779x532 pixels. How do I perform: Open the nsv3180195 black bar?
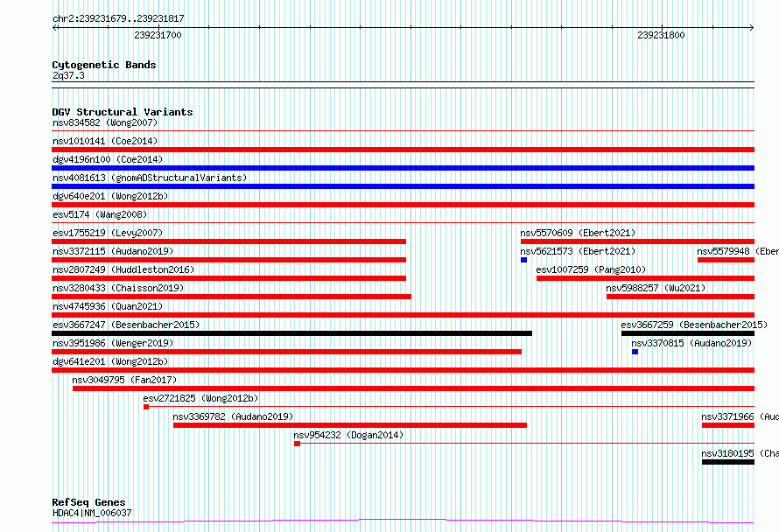728,462
